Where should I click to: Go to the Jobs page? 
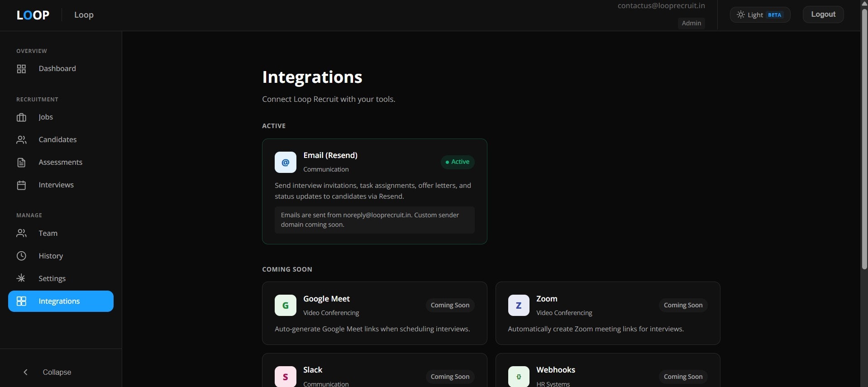click(x=61, y=117)
